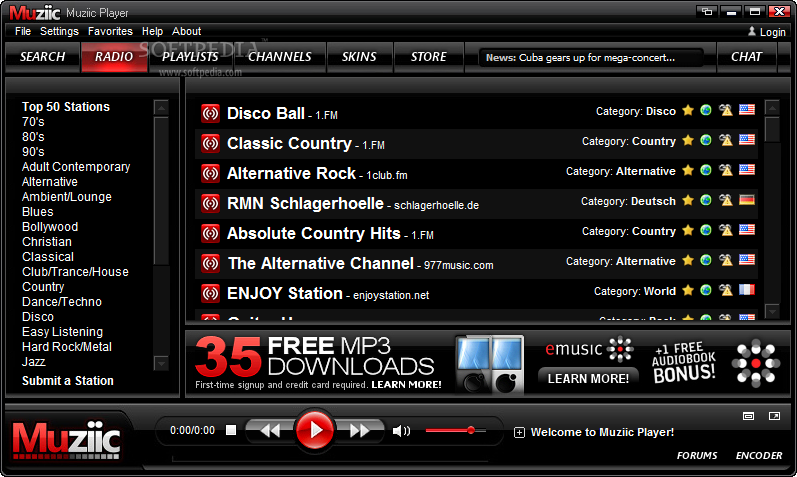
Task: Open the About menu
Action: [x=187, y=32]
